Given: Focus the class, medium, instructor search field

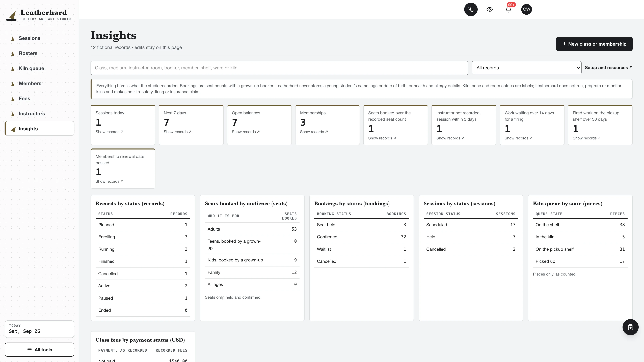Looking at the screenshot, I should [x=279, y=68].
